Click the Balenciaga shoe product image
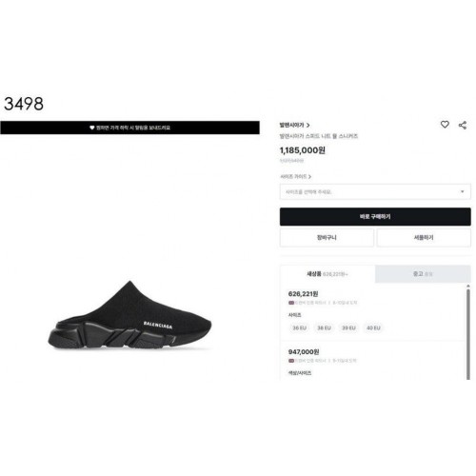Image resolution: width=476 pixels, height=476 pixels. tap(129, 315)
